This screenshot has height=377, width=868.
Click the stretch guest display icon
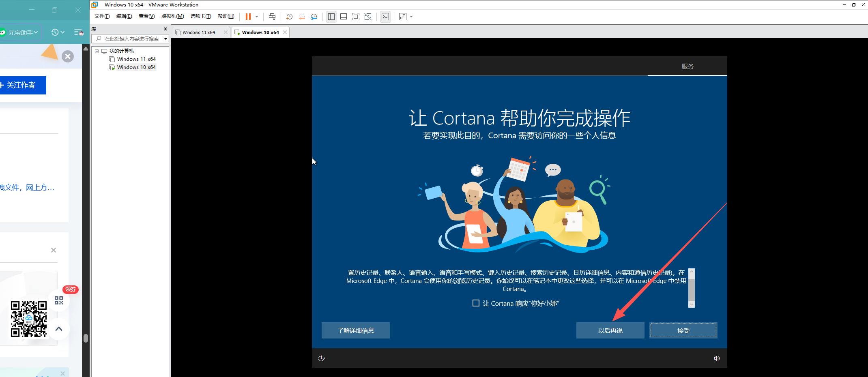(403, 17)
